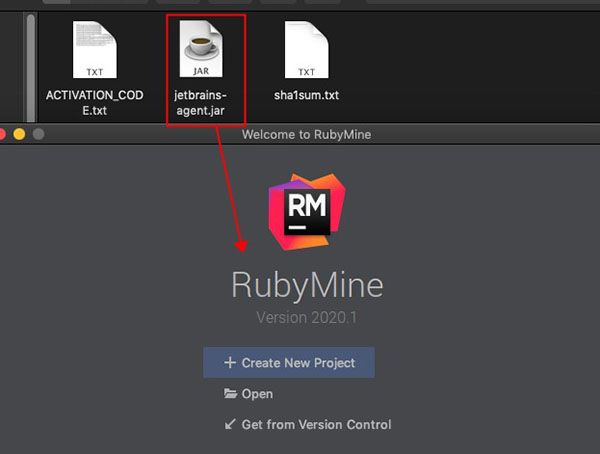Click Open in RubyMine welcome screen

[248, 394]
